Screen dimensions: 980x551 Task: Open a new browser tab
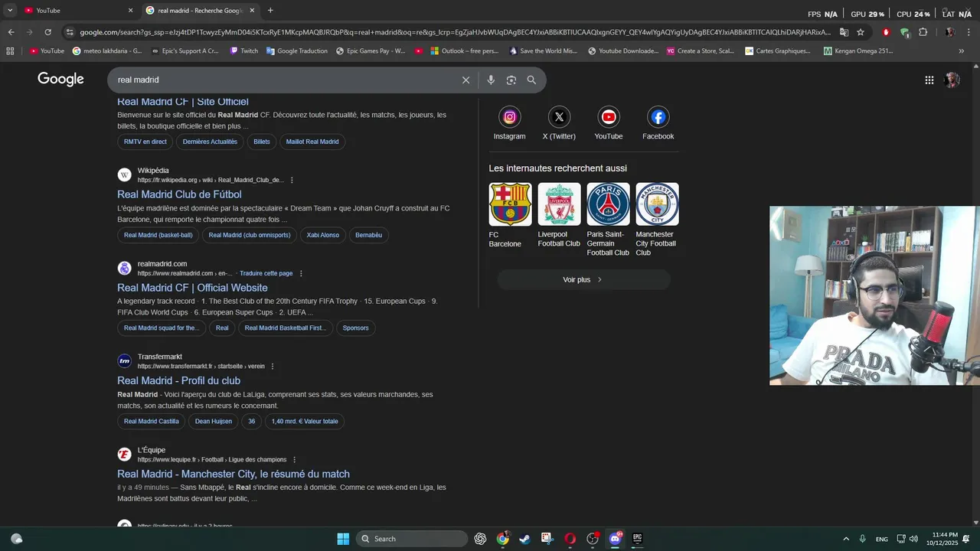pyautogui.click(x=270, y=10)
